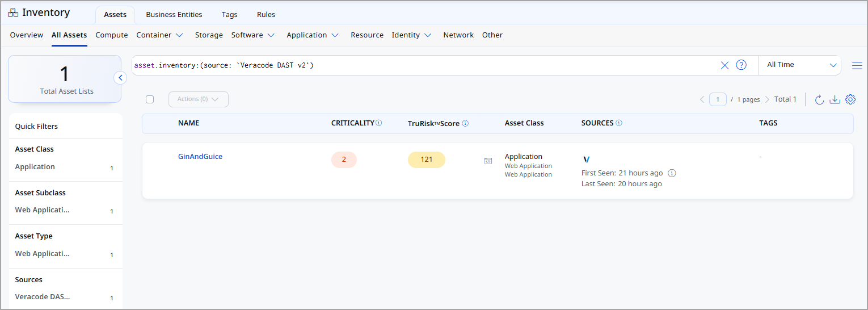Viewport: 868px width, 310px height.
Task: Switch to the Business Entities tab
Action: click(174, 15)
